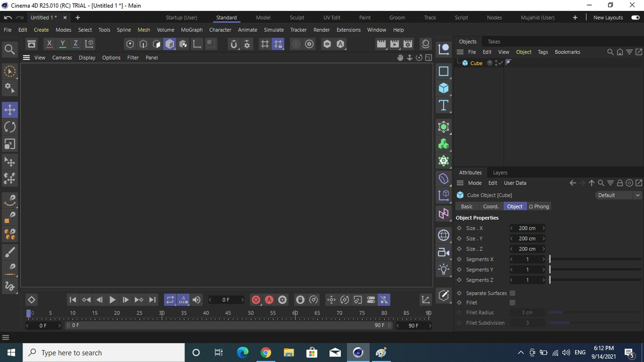Open User Data in Attributes manager
Image resolution: width=644 pixels, height=362 pixels.
[515, 183]
